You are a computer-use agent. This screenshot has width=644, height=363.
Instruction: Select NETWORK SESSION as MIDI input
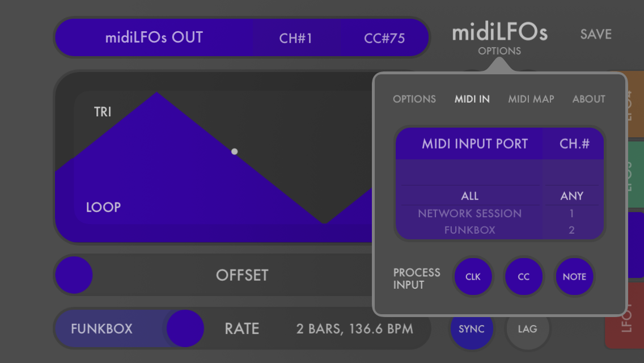(469, 214)
